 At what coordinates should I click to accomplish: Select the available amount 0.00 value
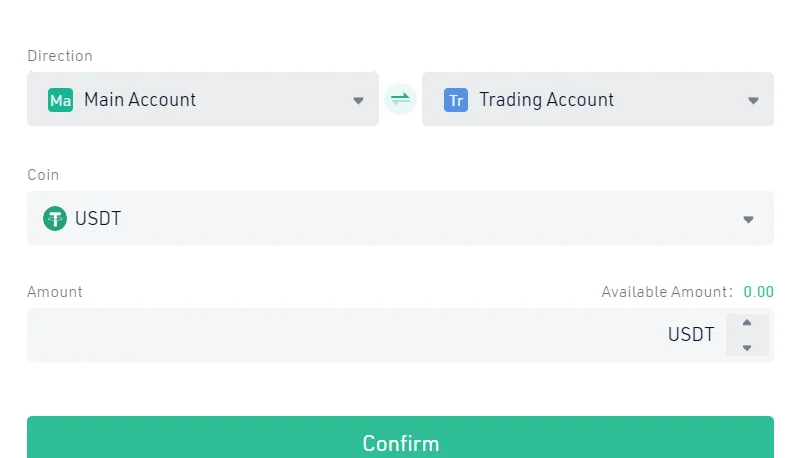pos(758,292)
